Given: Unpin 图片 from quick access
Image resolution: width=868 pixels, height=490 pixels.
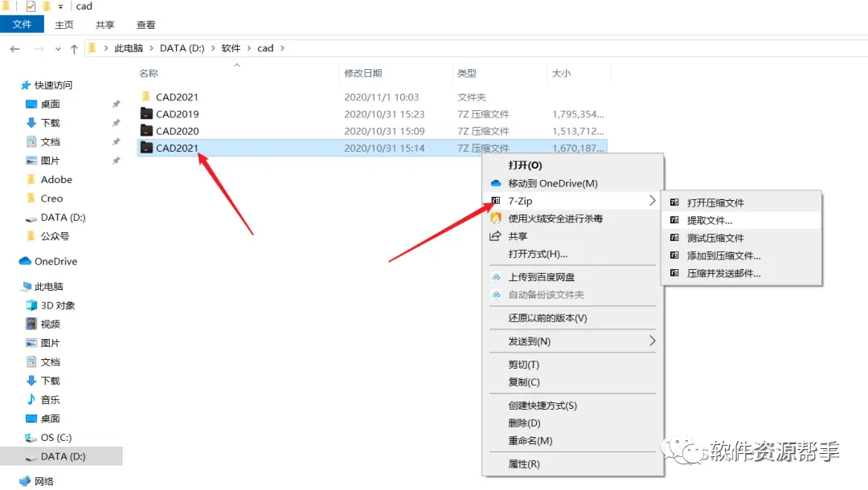Looking at the screenshot, I should (x=117, y=161).
